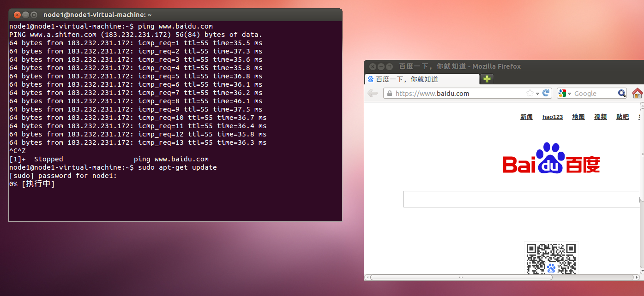
Task: Open the 地图 link on Baidu
Action: pos(578,117)
